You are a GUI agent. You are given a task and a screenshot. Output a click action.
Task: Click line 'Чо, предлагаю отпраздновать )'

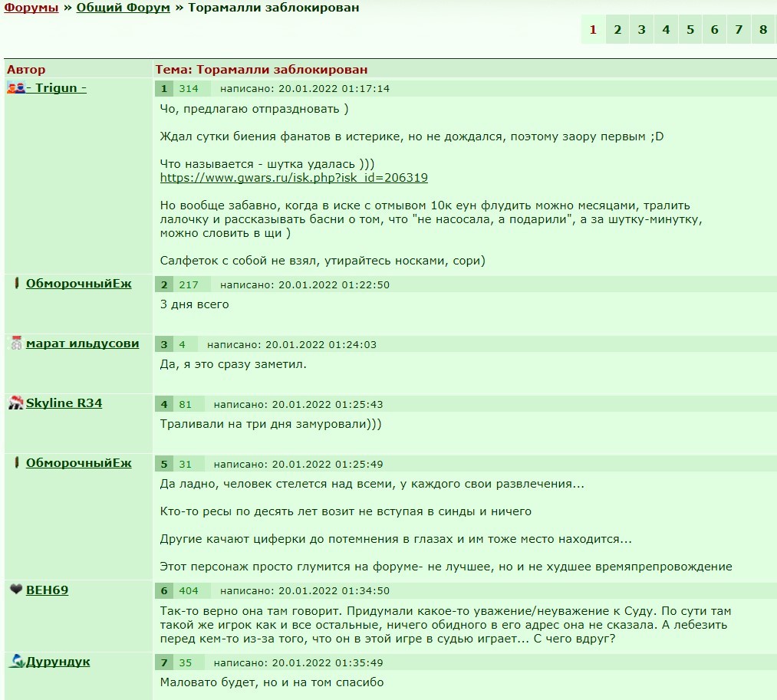tap(254, 109)
